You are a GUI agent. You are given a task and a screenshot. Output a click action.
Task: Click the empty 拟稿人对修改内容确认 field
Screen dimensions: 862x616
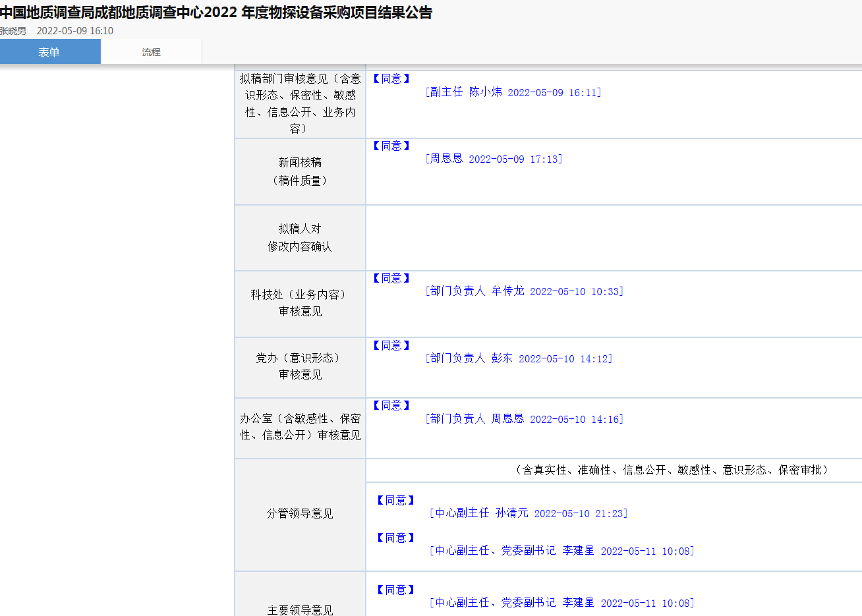[x=613, y=238]
